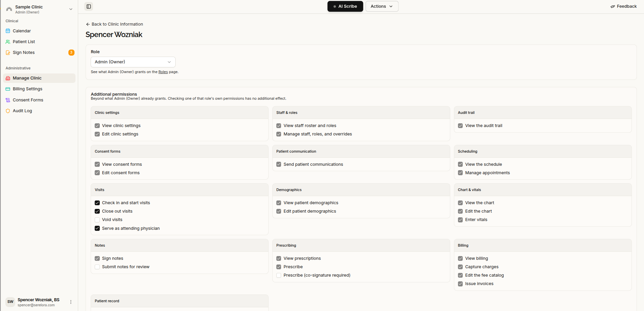Open the Role dropdown
Image resolution: width=644 pixels, height=311 pixels.
pyautogui.click(x=133, y=62)
